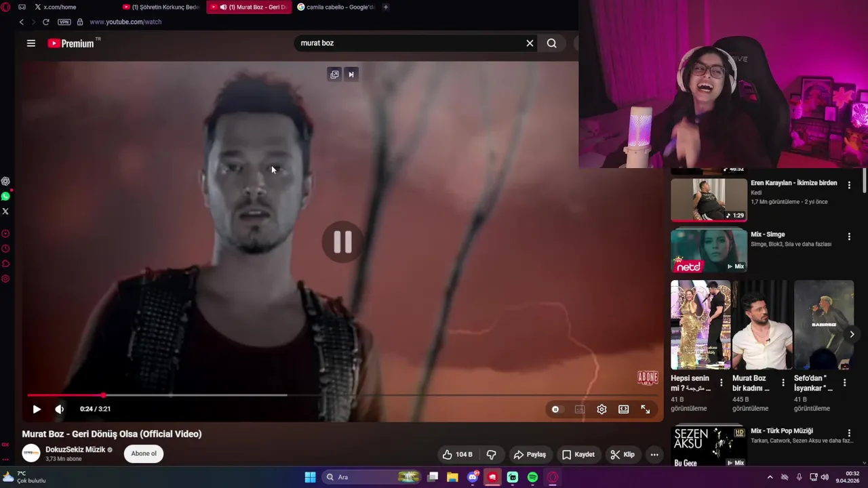The height and width of the screenshot is (488, 868).
Task: Open options for 'Mix - Türk Pop Müziği'
Action: [x=849, y=433]
